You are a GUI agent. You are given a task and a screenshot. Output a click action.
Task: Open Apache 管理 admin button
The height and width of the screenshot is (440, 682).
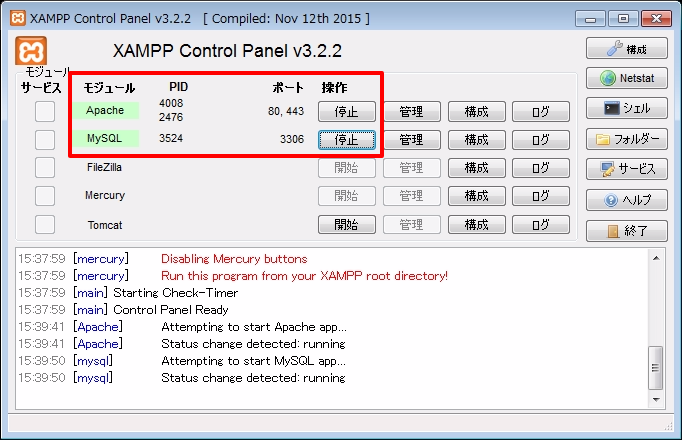point(411,112)
